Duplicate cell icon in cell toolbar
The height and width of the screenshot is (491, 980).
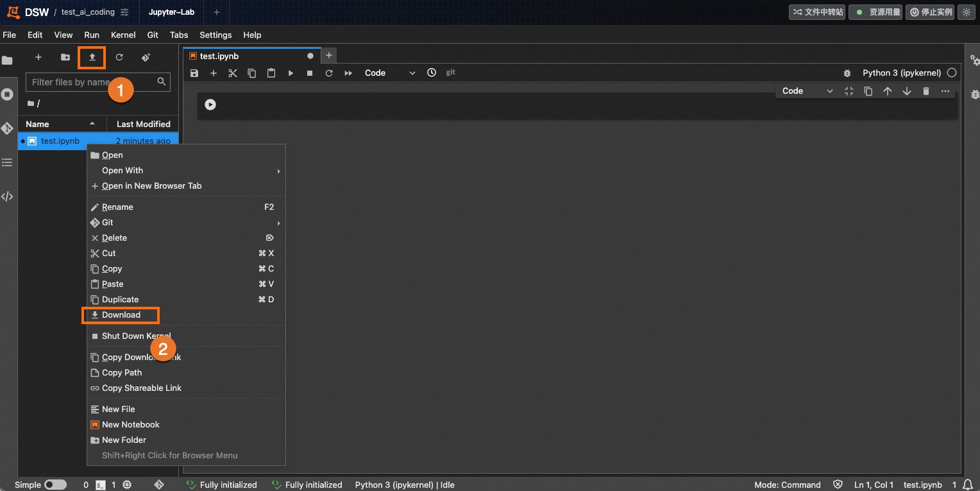(868, 91)
